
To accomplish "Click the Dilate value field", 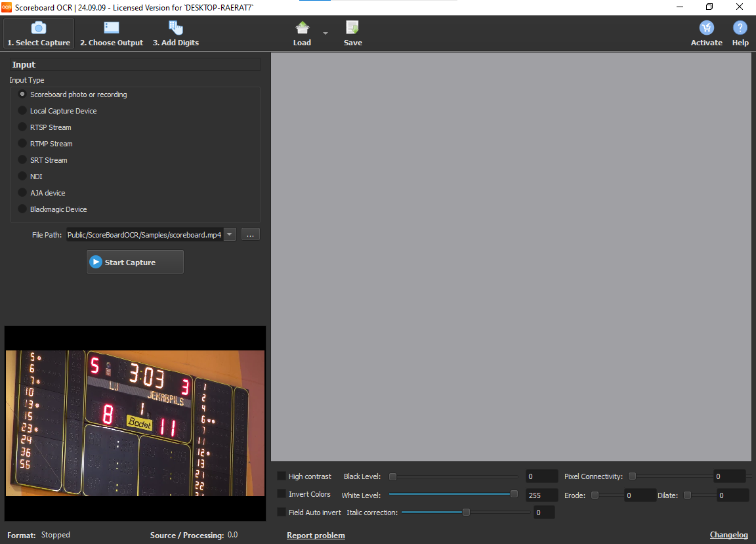I will point(733,495).
